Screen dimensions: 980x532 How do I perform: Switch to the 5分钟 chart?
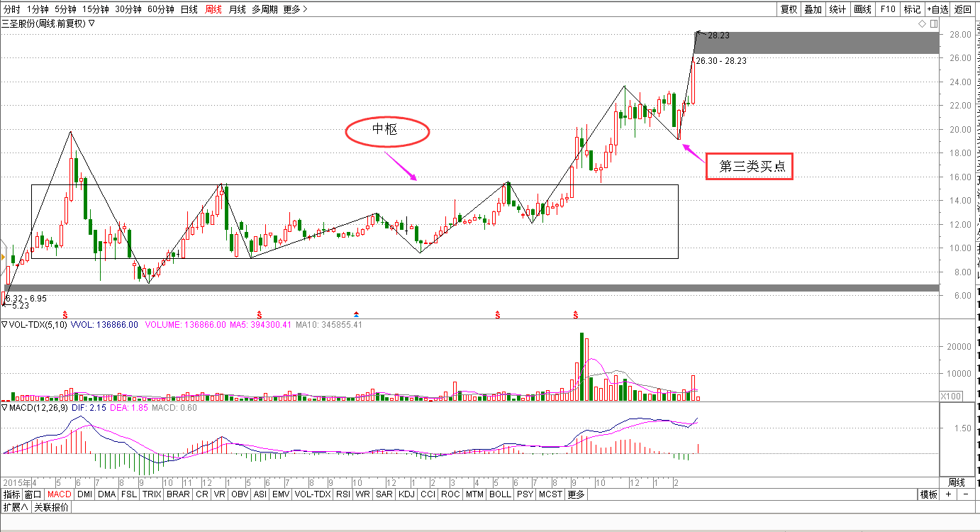(65, 9)
